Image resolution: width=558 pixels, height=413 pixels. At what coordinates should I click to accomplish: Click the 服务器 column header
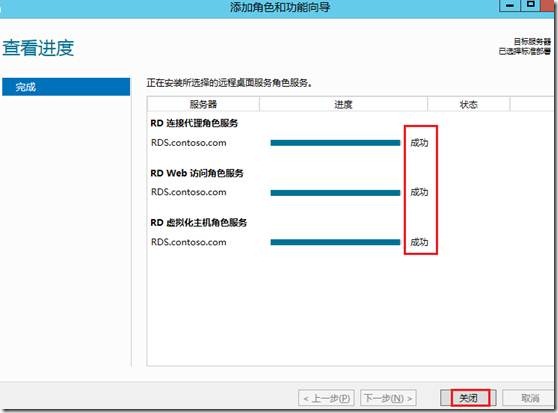[203, 104]
